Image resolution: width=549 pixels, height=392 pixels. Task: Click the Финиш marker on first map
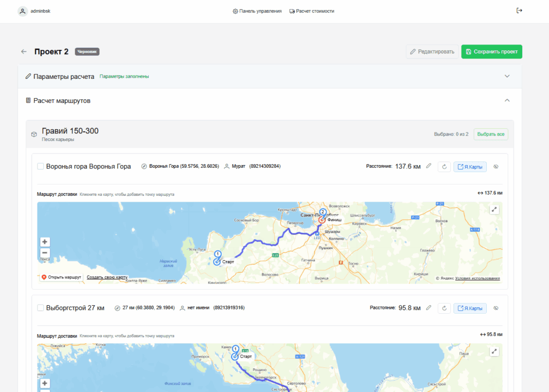tap(322, 220)
